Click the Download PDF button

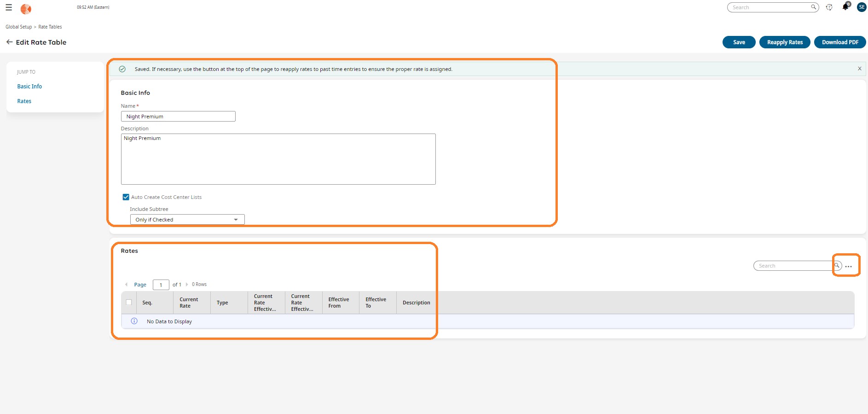840,42
